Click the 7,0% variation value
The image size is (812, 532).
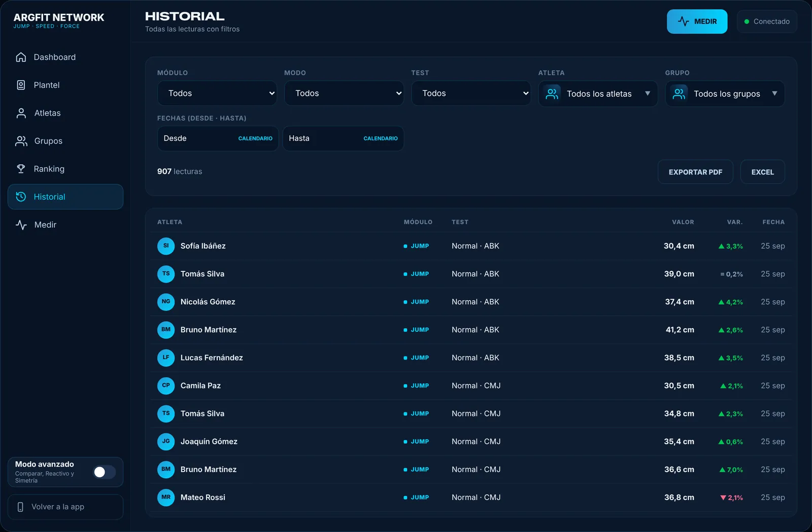coord(731,470)
